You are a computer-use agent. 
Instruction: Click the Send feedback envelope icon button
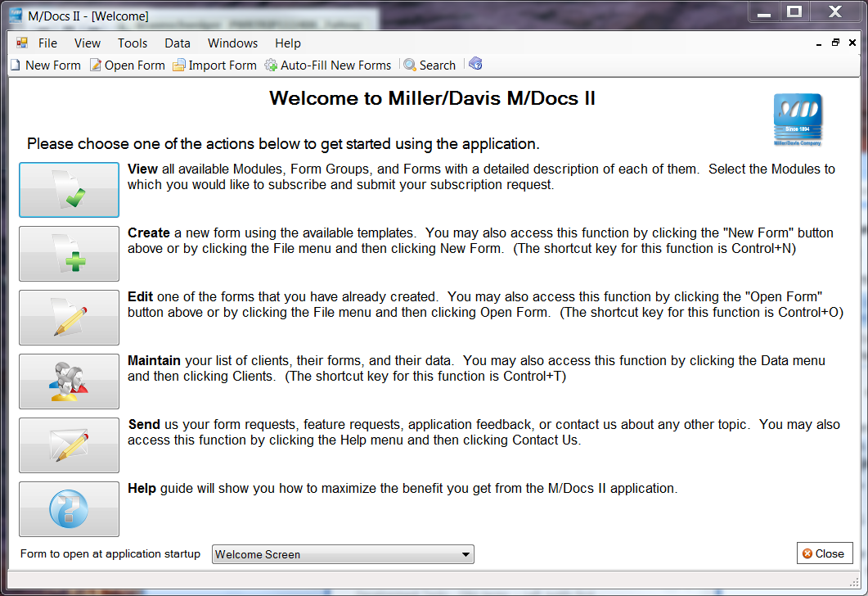[x=70, y=445]
